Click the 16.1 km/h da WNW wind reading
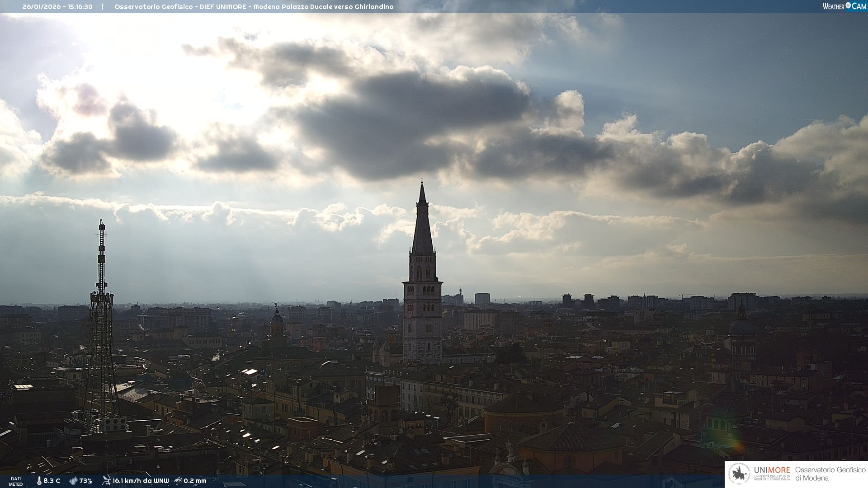 (x=141, y=481)
